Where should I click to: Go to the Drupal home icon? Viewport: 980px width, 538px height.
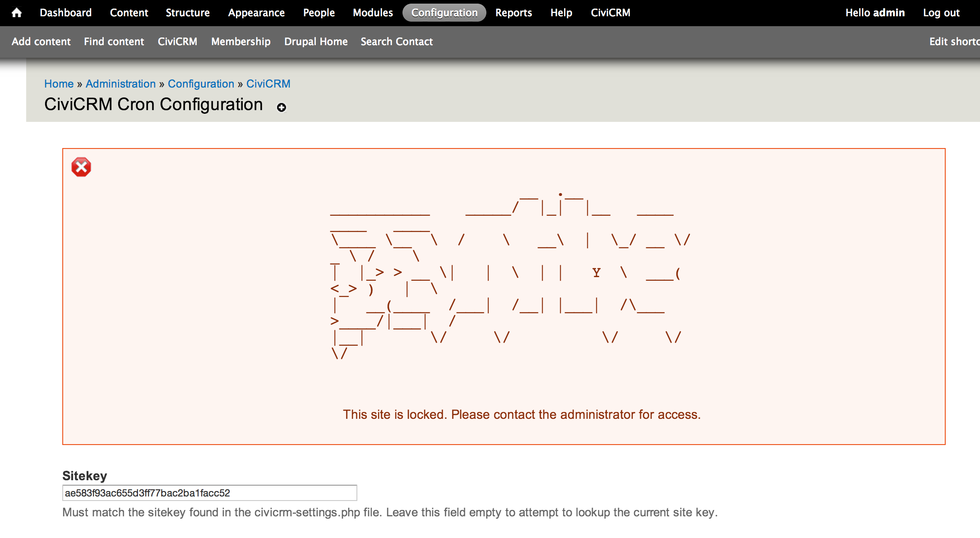17,13
